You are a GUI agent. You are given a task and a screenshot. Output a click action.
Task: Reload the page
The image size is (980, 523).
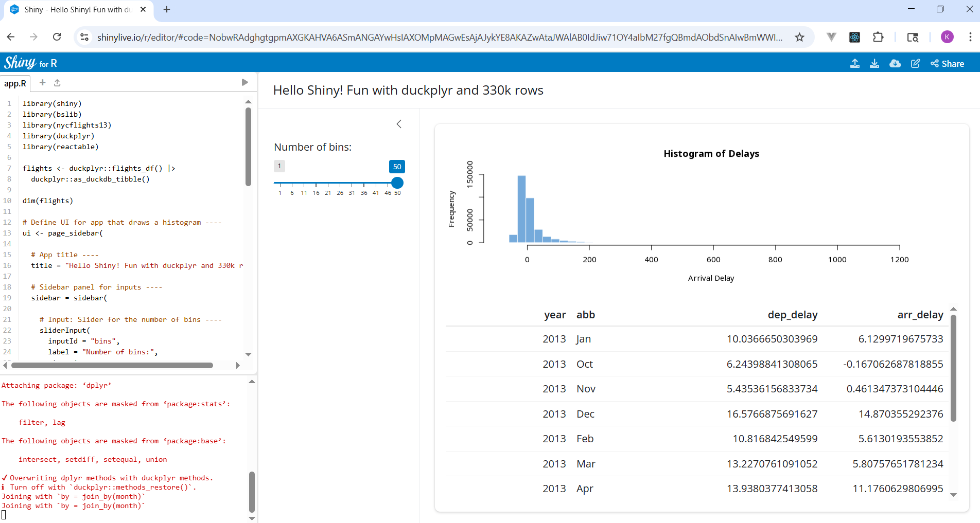coord(57,37)
